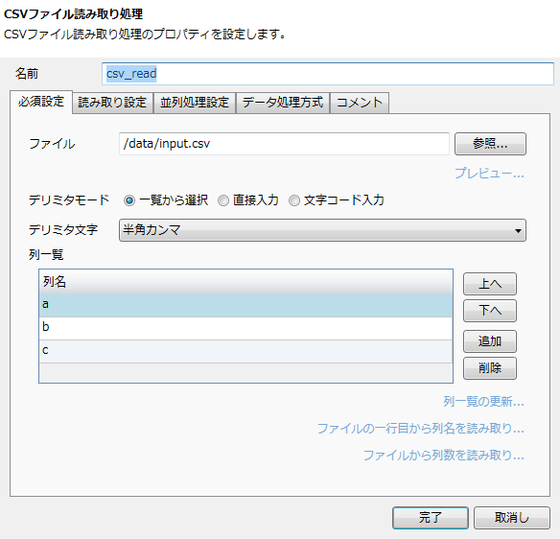Open 並列処理設定 tab
Image resolution: width=560 pixels, height=539 pixels.
coord(194,103)
